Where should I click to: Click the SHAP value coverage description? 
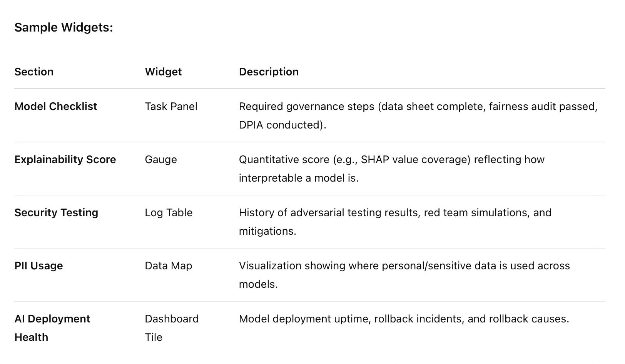(391, 169)
